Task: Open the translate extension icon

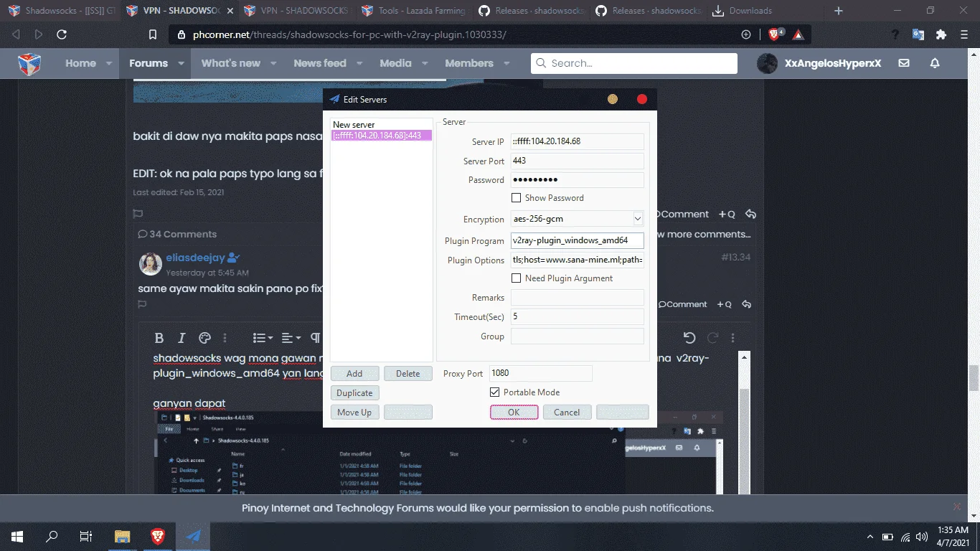Action: pyautogui.click(x=918, y=34)
